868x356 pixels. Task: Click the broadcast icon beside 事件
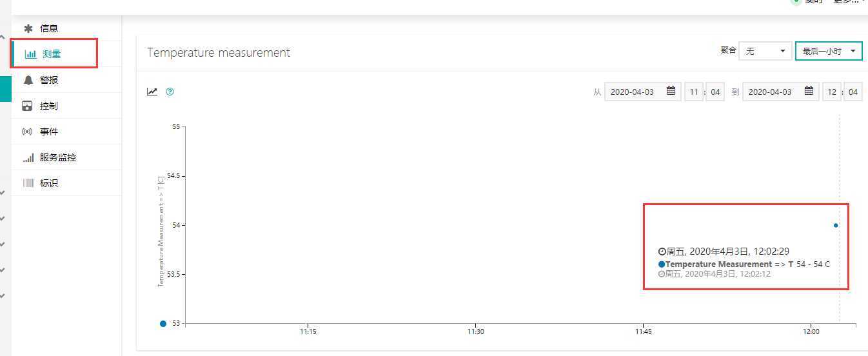pos(27,132)
